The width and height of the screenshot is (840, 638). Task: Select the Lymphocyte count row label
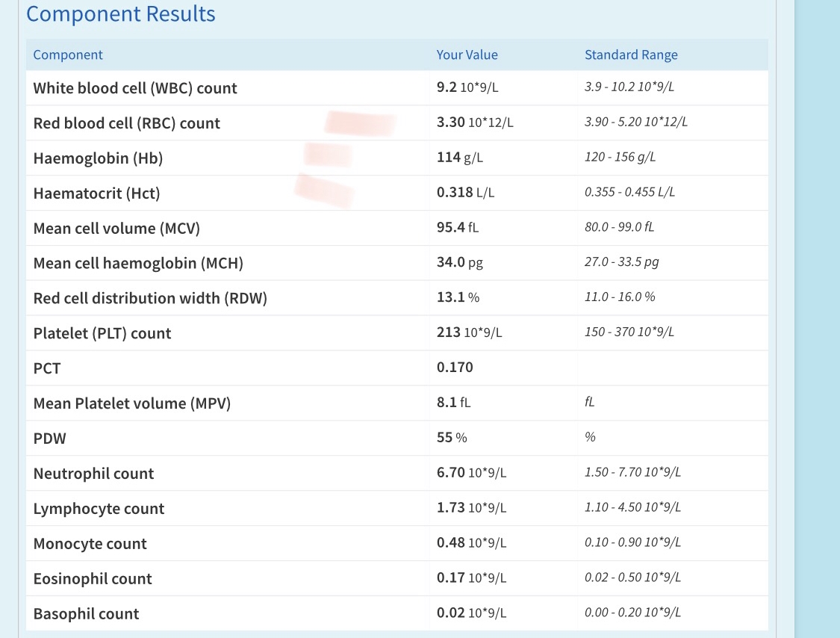click(x=99, y=509)
